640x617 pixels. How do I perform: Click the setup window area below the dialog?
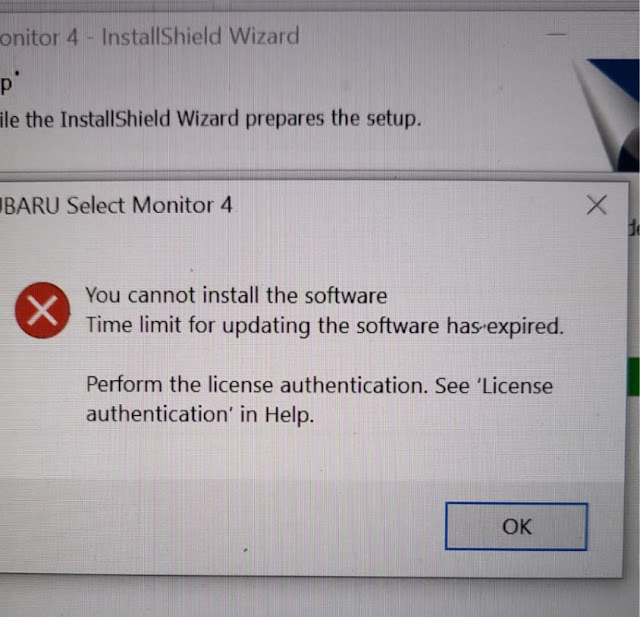318,598
